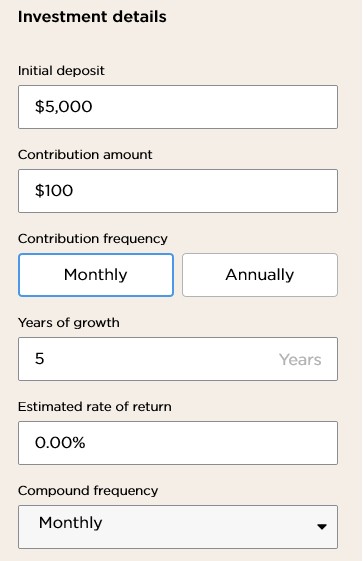Viewport: 363px width, 561px height.
Task: Click the gray Years suffix text
Action: click(x=300, y=360)
